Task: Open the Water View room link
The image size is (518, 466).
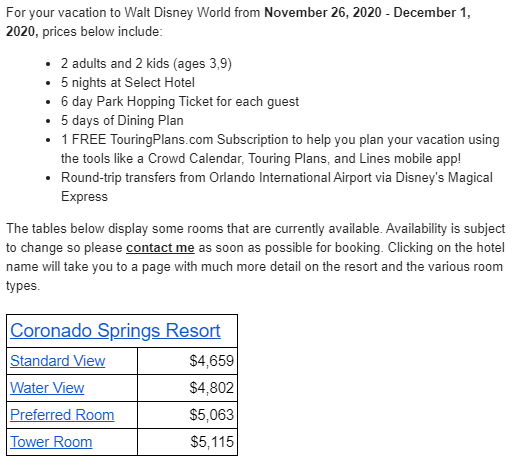Action: (x=47, y=388)
